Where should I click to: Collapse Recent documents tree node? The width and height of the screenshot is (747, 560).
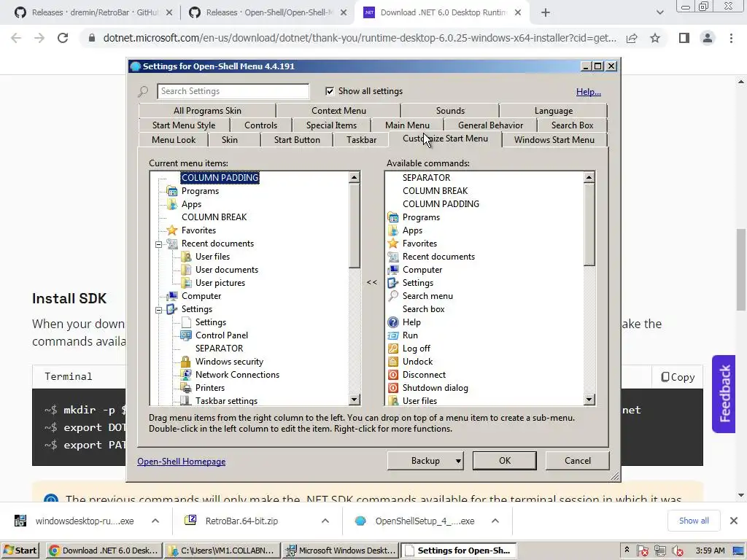(158, 244)
